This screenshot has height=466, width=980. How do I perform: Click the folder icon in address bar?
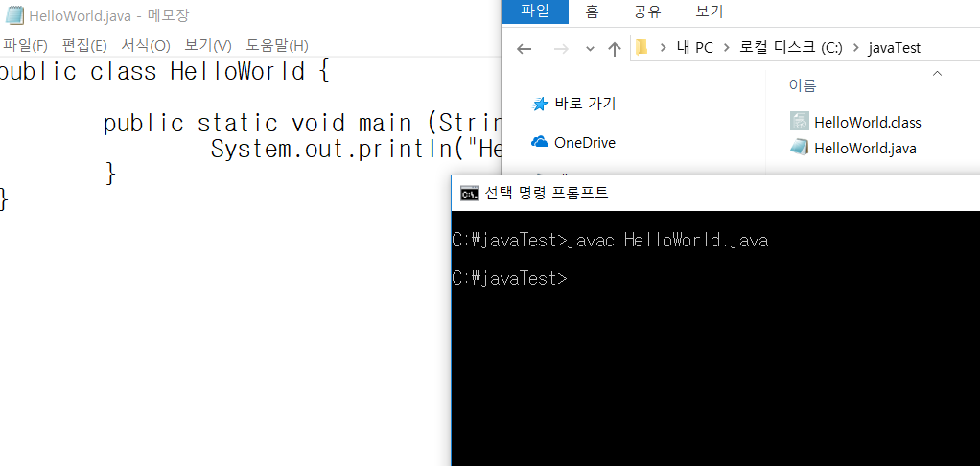pos(642,48)
